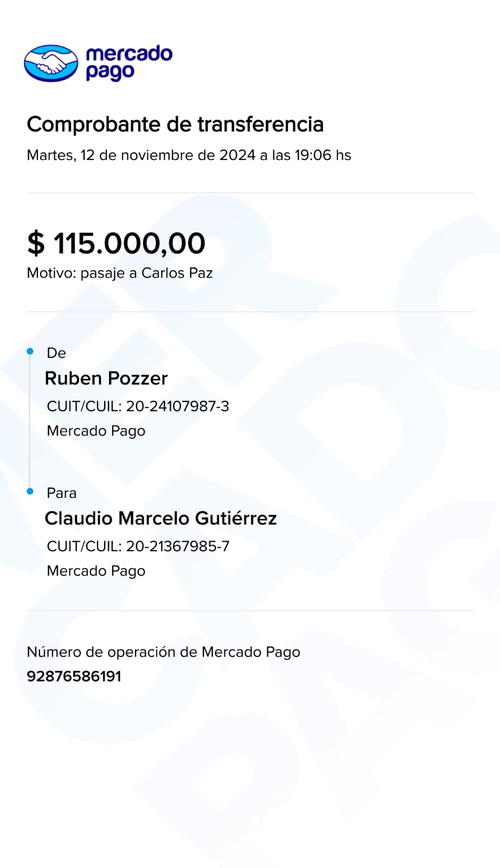
Task: Click "Mercado Pago" under Ruben Pozzer
Action: coord(96,431)
